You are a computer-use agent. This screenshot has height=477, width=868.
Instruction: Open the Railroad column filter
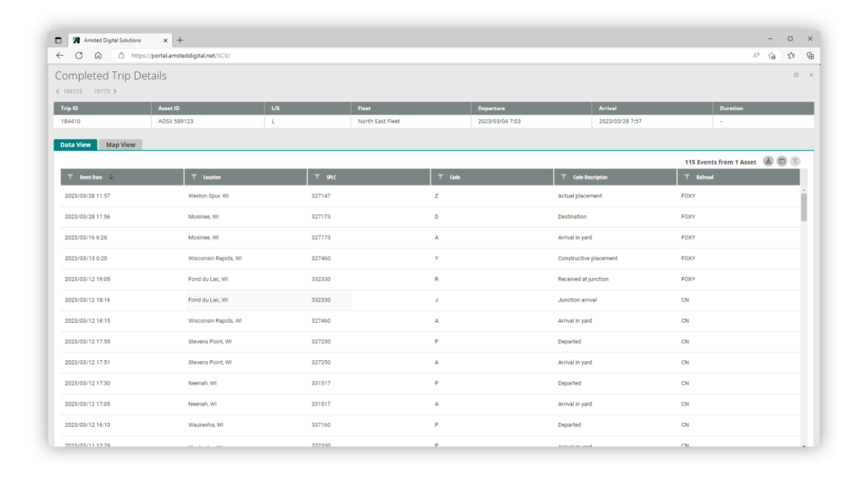tap(687, 177)
